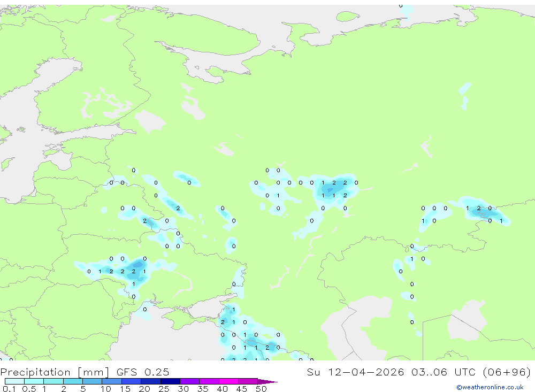
Task: Click the '0.5' legend scale label
Action: [x=29, y=389]
